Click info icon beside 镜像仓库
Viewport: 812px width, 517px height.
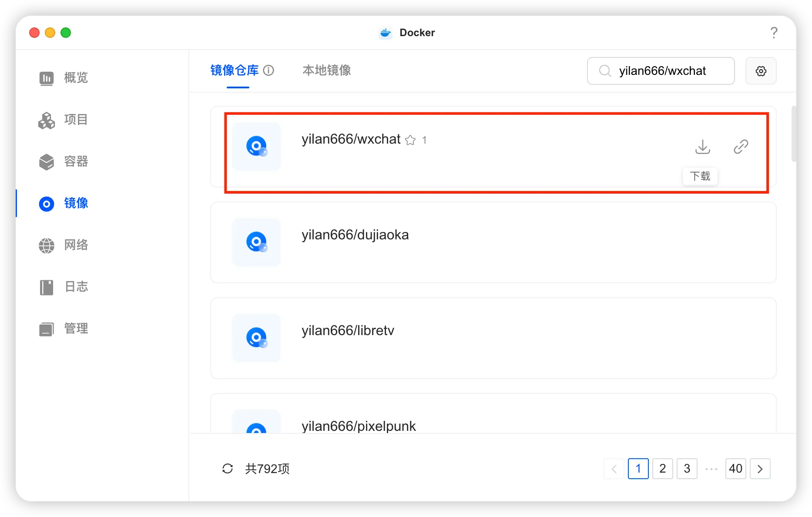click(x=268, y=70)
